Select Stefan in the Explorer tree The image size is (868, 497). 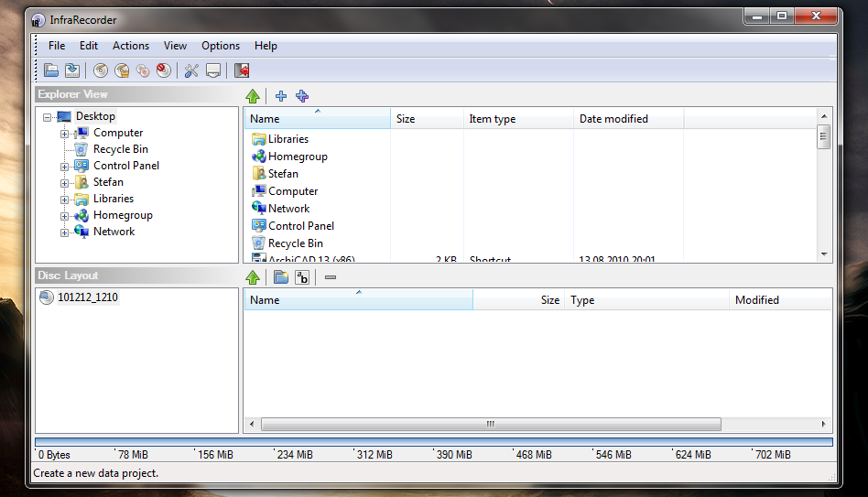point(108,182)
